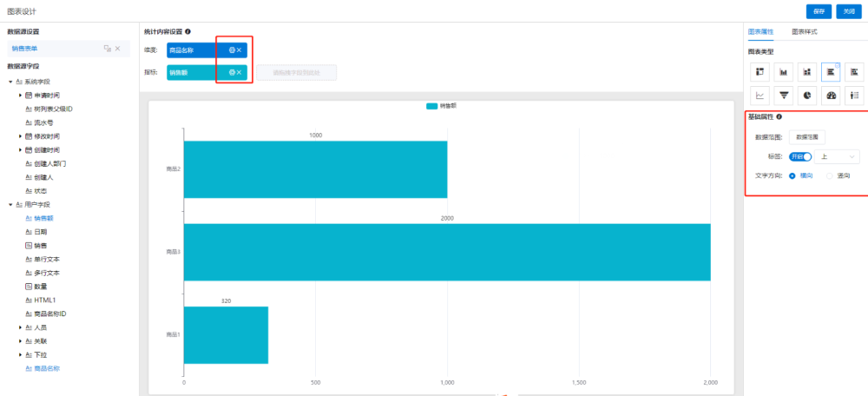Screen dimensions: 868x396
Task: Remove 销售额 from the indicator row
Action: 240,72
